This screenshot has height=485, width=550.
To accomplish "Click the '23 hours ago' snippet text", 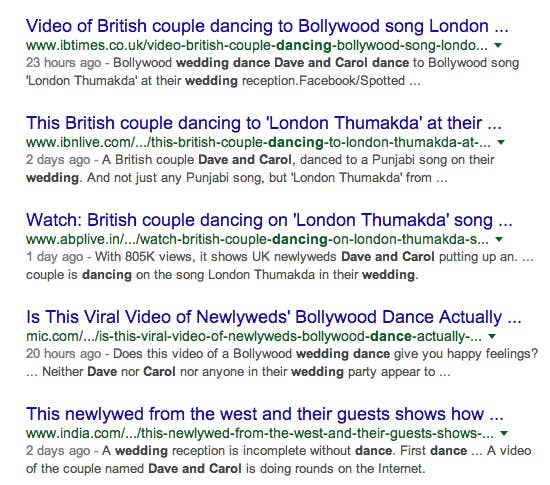I will coord(63,63).
